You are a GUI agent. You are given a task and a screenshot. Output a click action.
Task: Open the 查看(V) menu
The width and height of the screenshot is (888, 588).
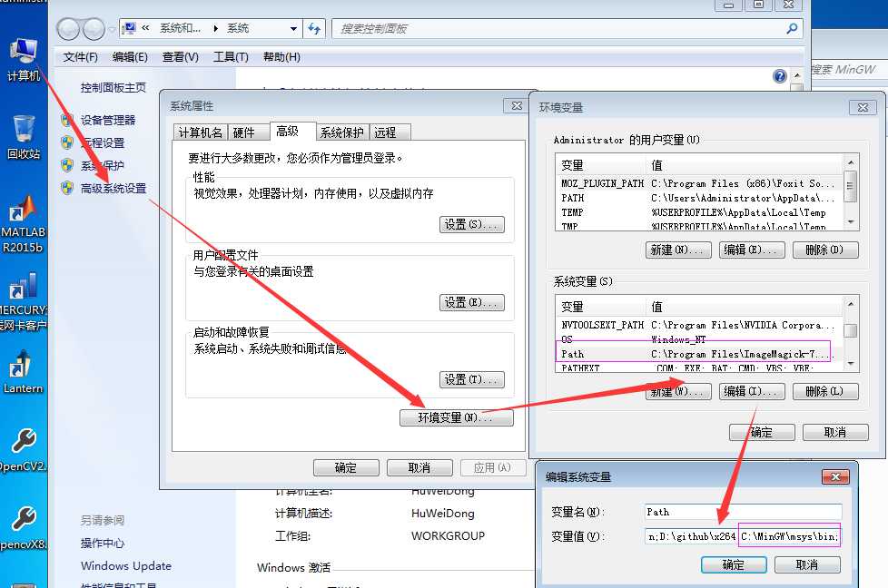click(180, 57)
